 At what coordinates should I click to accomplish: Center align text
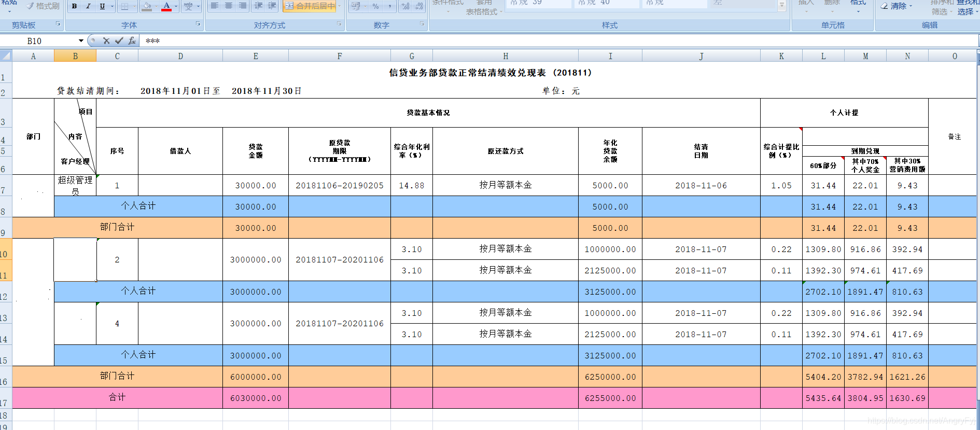pyautogui.click(x=228, y=6)
